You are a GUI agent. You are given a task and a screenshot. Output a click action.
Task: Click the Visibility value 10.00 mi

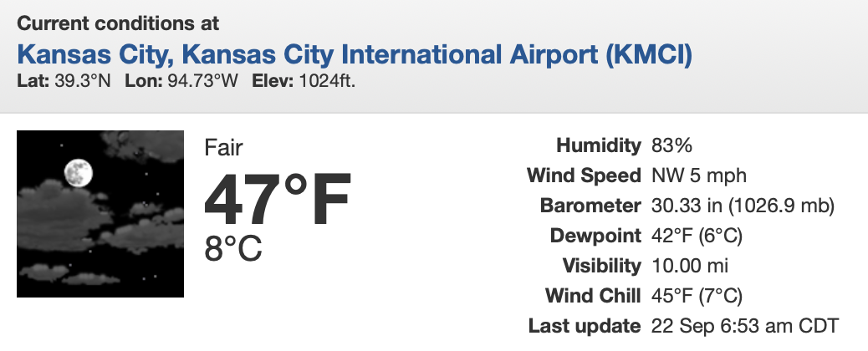point(690,266)
